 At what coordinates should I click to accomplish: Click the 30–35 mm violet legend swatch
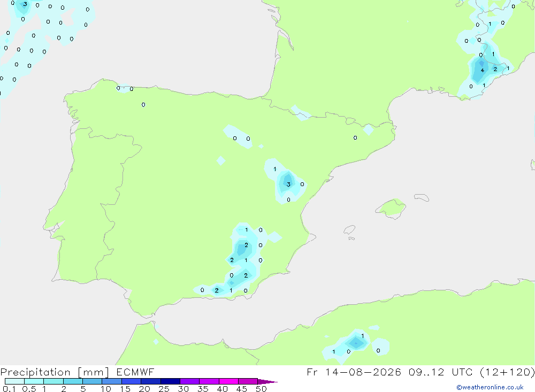[190, 381]
